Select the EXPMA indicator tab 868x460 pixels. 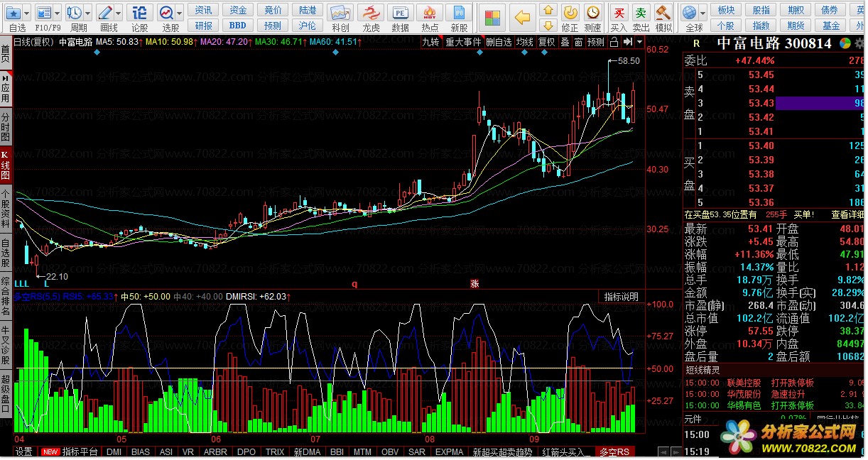coord(449,452)
